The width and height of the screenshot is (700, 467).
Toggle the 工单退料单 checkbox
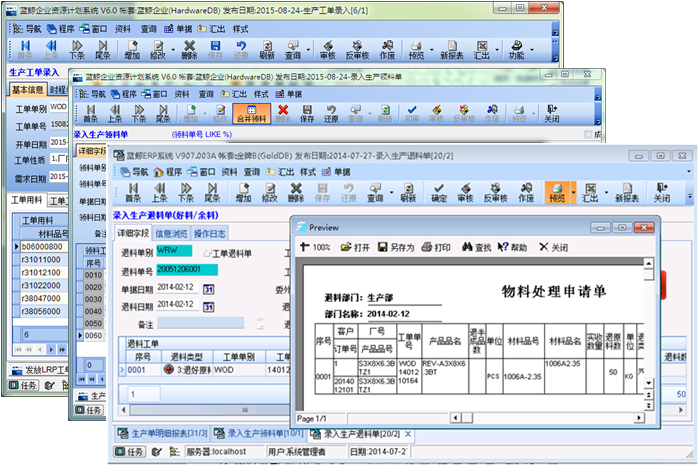[x=207, y=254]
